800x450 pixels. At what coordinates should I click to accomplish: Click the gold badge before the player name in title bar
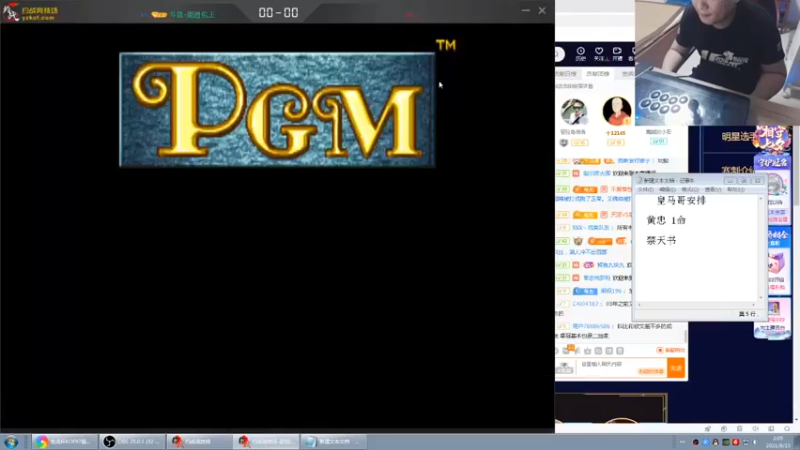pyautogui.click(x=159, y=15)
